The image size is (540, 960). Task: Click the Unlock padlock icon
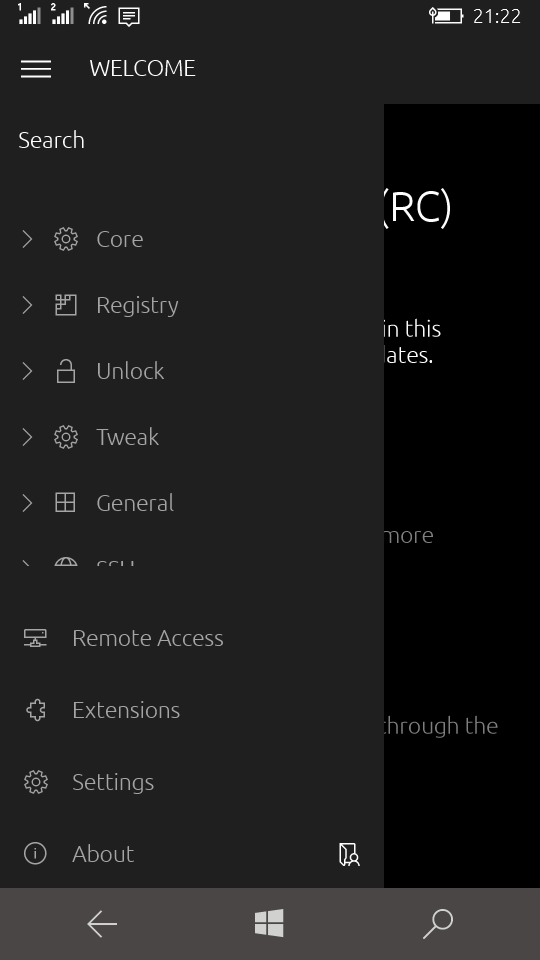(x=66, y=371)
